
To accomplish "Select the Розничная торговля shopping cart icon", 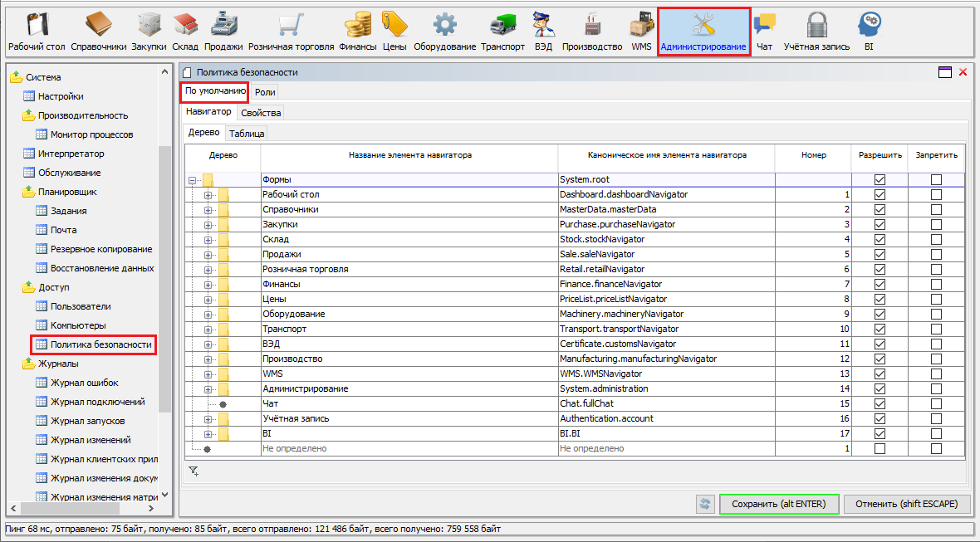I will click(x=291, y=25).
